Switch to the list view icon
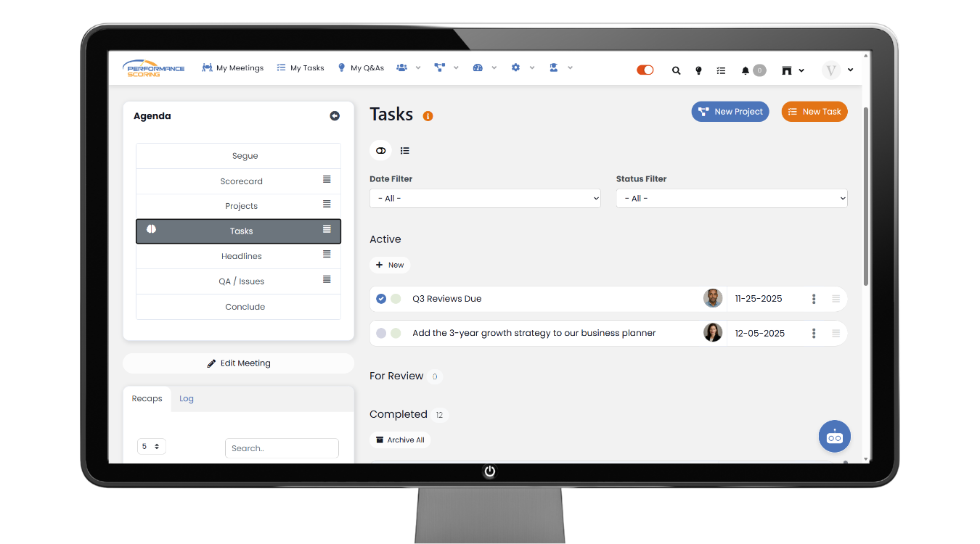 point(405,151)
